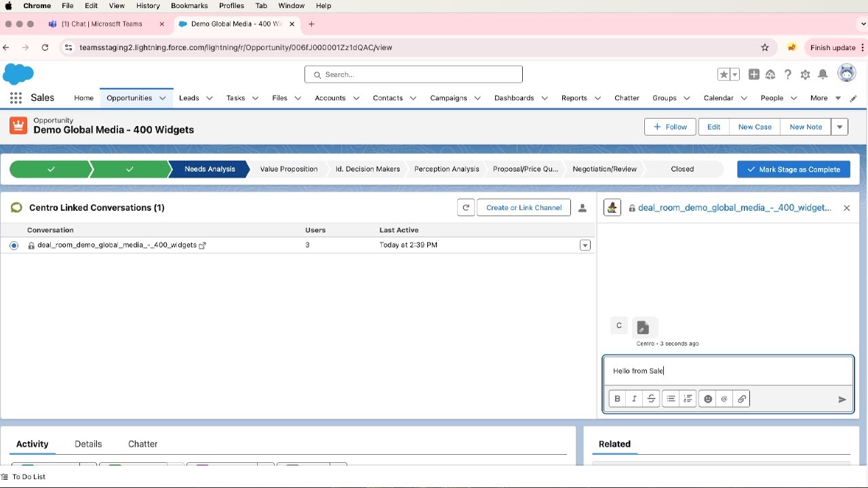Open the conversation row actions dropdown
868x488 pixels.
[585, 245]
